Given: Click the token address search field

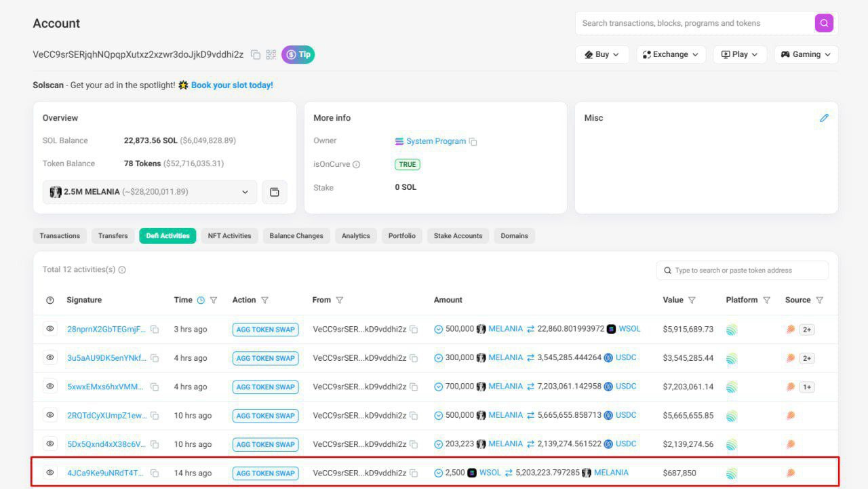Looking at the screenshot, I should pyautogui.click(x=743, y=271).
